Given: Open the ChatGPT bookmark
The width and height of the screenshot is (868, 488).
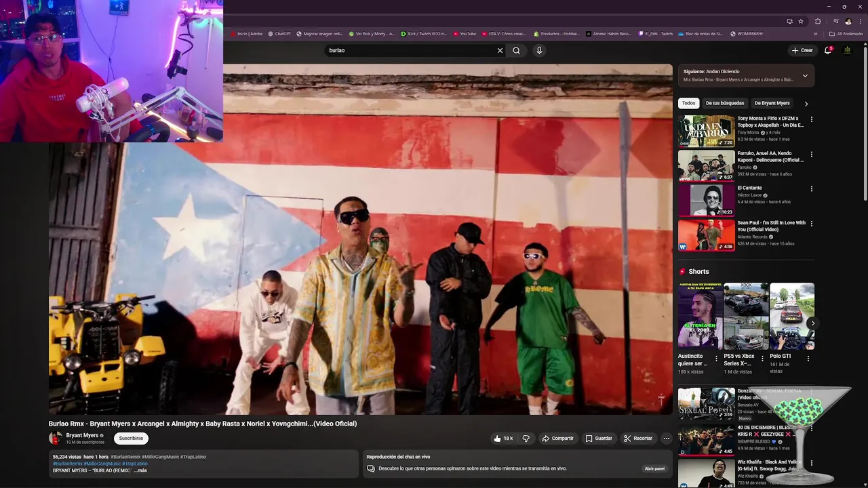Looking at the screenshot, I should click(279, 34).
